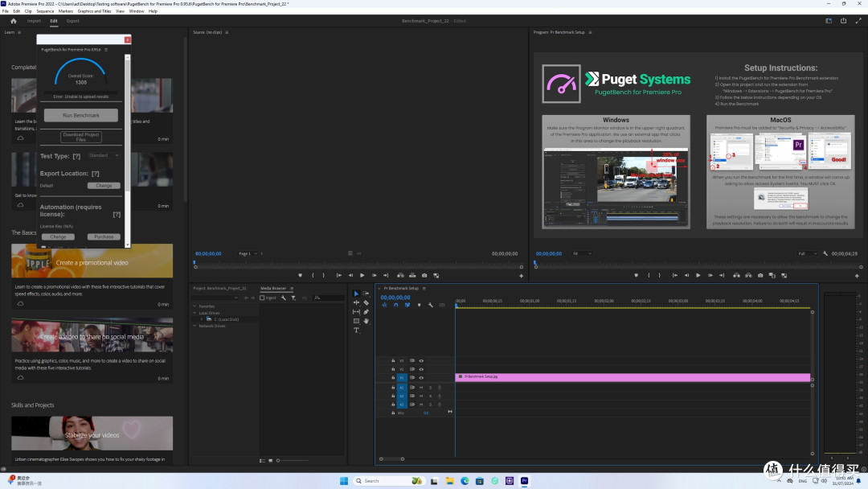Add marker in Source monitor

[x=300, y=275]
